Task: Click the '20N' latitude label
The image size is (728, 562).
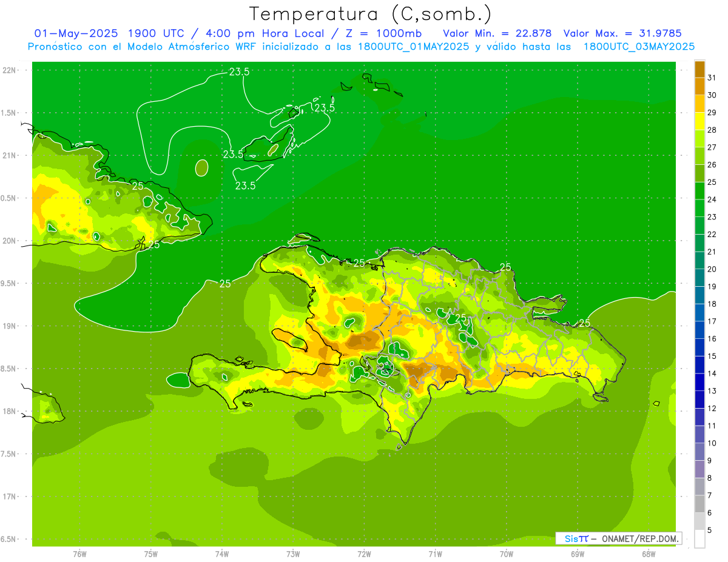Action: point(10,241)
